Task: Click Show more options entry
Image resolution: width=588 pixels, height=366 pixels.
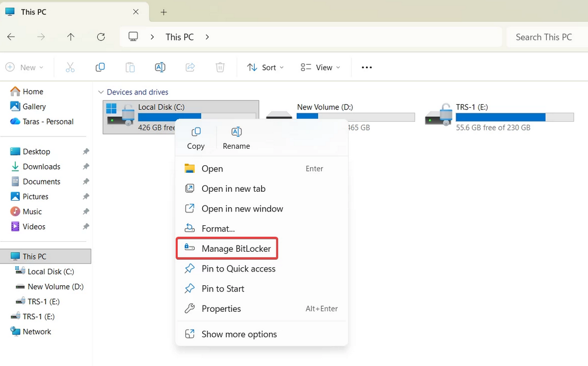Action: [x=239, y=334]
